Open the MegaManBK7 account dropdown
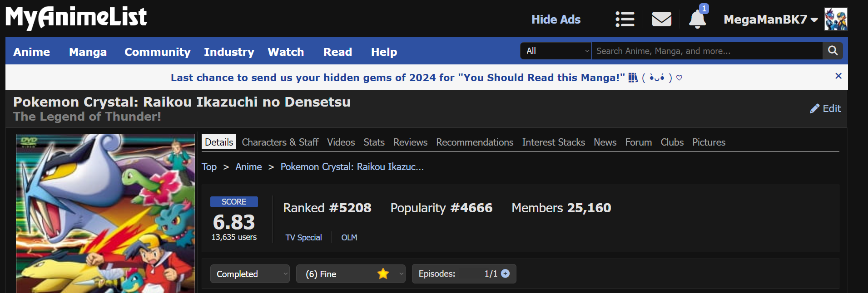The width and height of the screenshot is (868, 293). (x=770, y=20)
